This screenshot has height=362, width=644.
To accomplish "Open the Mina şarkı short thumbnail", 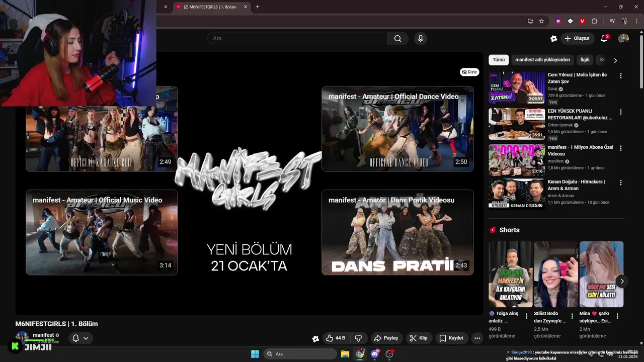I will pos(601,274).
